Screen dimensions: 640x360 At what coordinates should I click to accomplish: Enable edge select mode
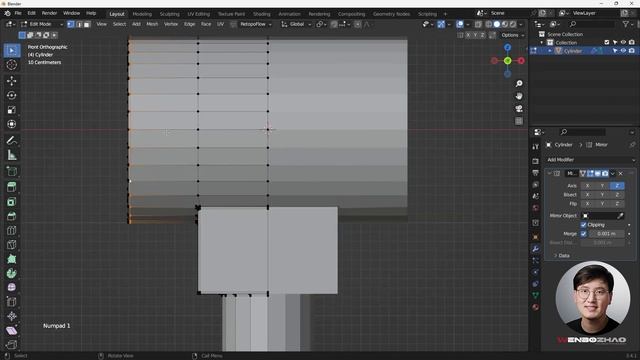coord(79,24)
